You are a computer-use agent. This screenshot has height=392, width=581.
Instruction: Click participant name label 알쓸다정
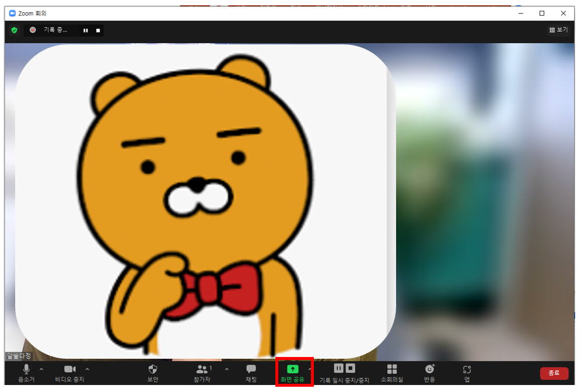click(x=19, y=356)
